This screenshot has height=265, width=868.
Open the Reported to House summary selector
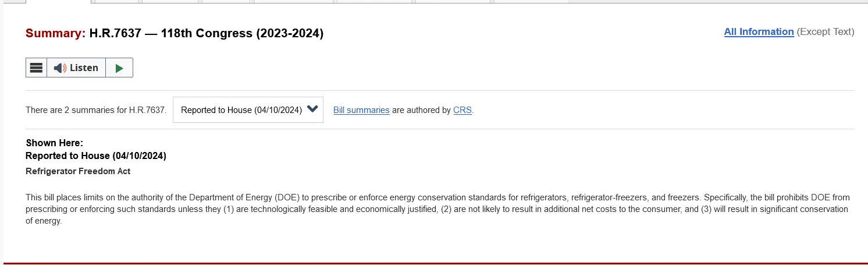coord(241,110)
